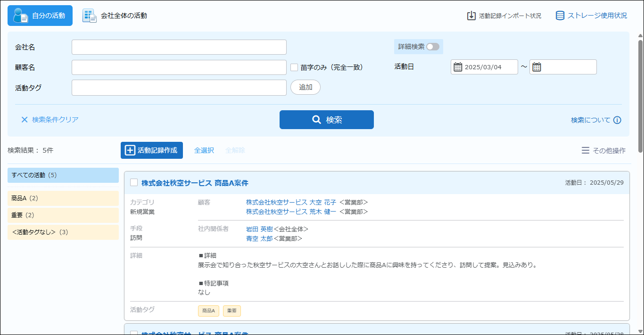Toggle the 詳細検索 switch

[432, 47]
